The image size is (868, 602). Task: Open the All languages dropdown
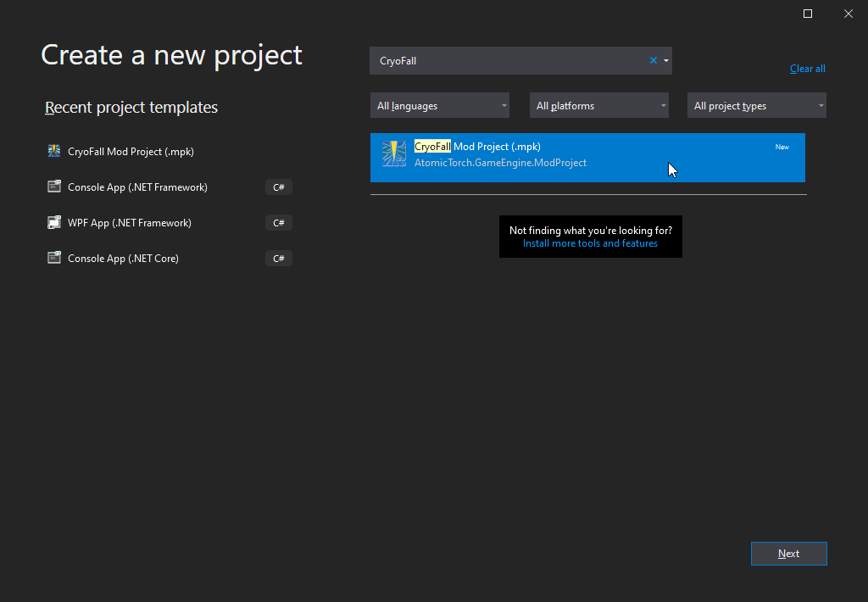coord(439,106)
